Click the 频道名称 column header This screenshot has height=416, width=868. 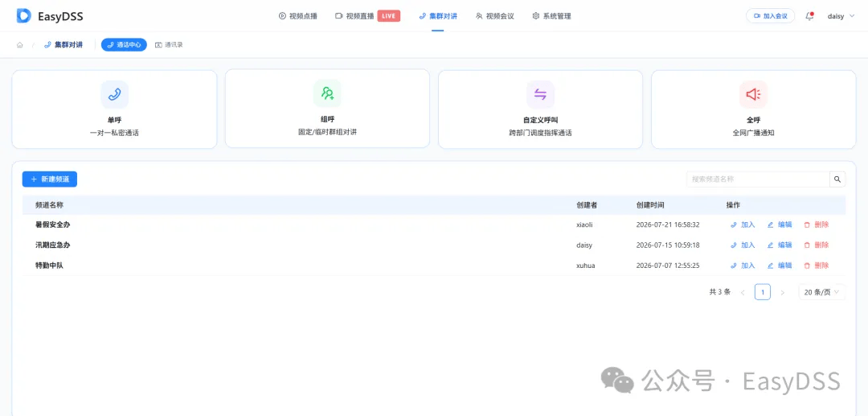click(49, 205)
